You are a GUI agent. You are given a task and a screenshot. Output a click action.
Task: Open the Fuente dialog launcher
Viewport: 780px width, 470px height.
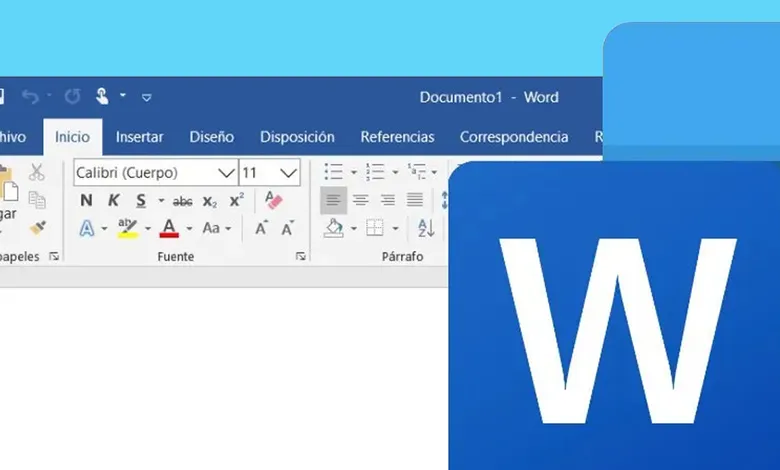pos(300,256)
